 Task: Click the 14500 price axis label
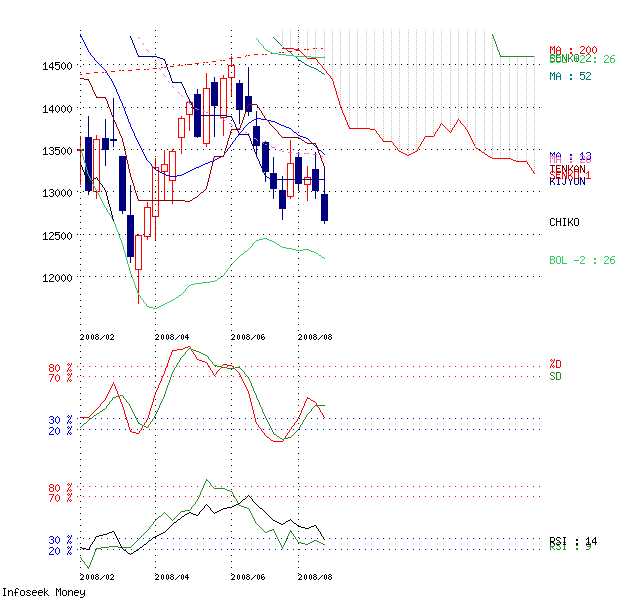pyautogui.click(x=56, y=66)
